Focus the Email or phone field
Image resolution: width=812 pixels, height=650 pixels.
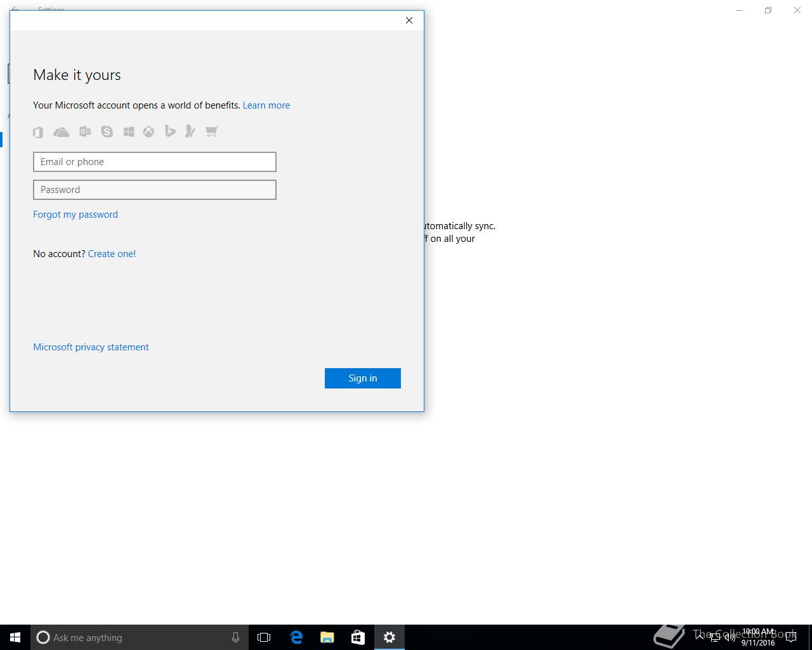[155, 162]
